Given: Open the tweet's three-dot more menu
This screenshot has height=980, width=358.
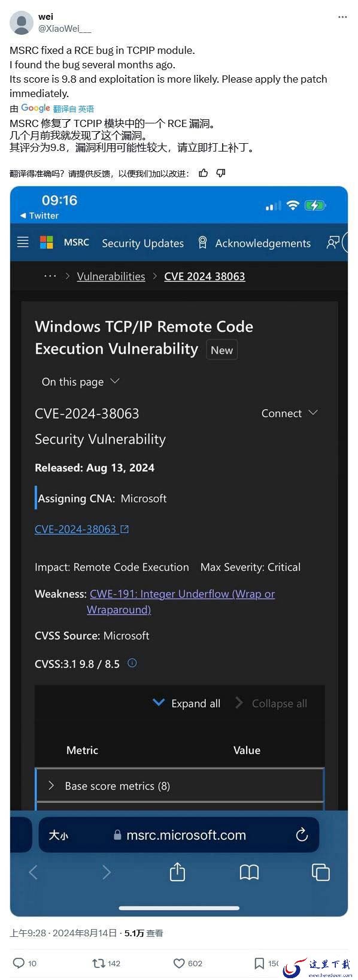Looking at the screenshot, I should click(x=342, y=17).
